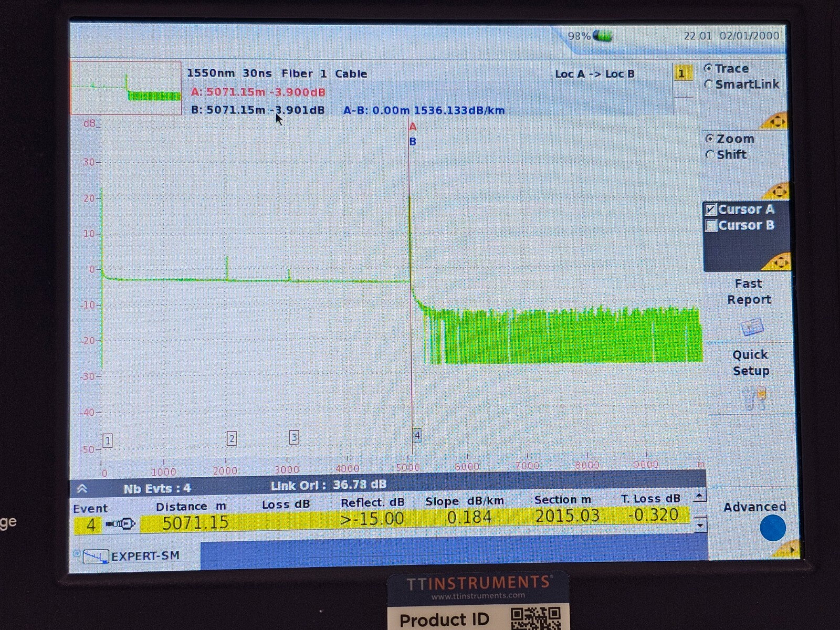Click the directional pad icon below Shift

(780, 192)
